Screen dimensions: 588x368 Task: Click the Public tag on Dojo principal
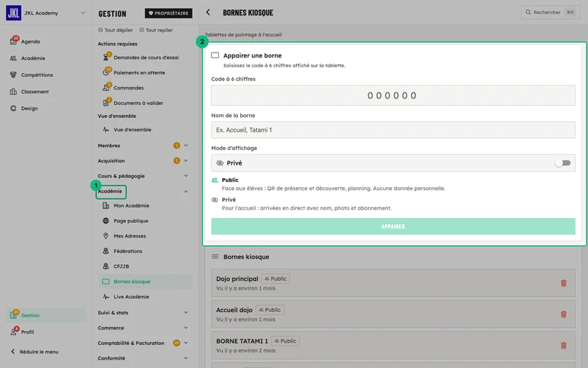click(275, 279)
